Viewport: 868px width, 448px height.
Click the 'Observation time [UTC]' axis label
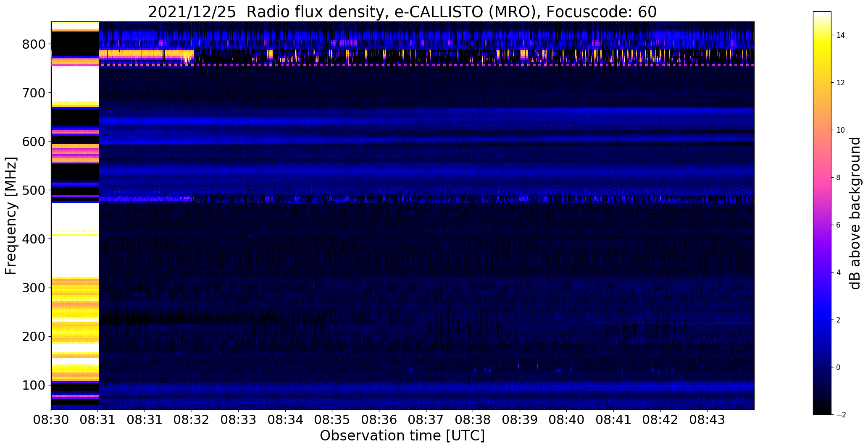402,435
